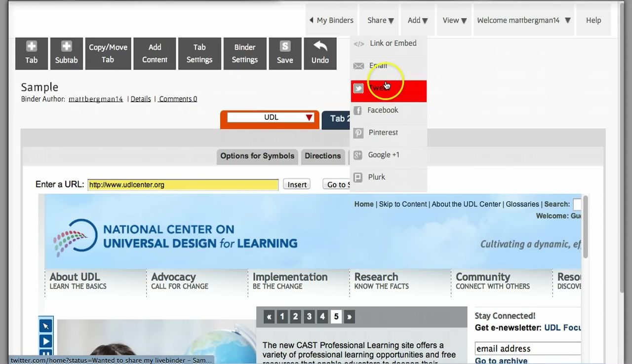Select slide 4 in carousel pager
632x364 pixels.
click(322, 317)
